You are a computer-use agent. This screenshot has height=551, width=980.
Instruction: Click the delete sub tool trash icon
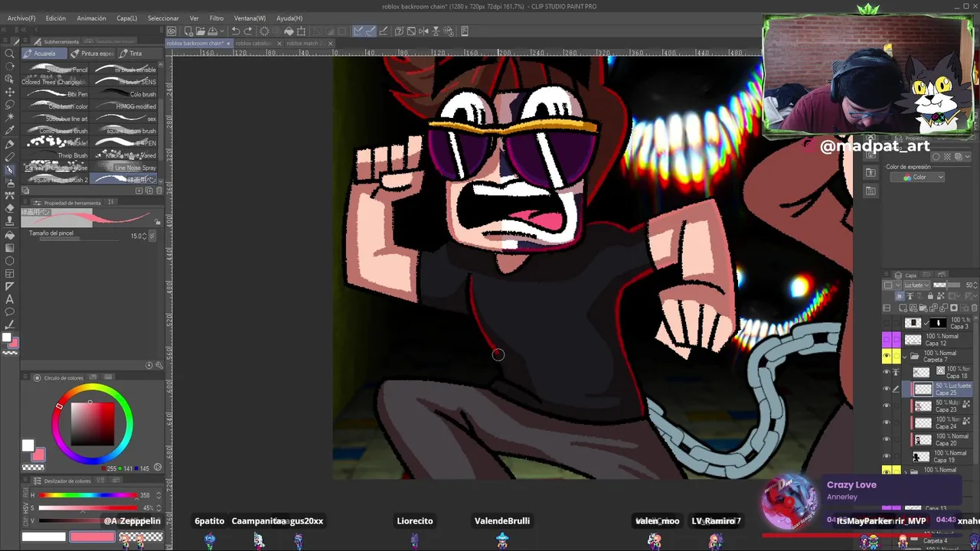[158, 191]
